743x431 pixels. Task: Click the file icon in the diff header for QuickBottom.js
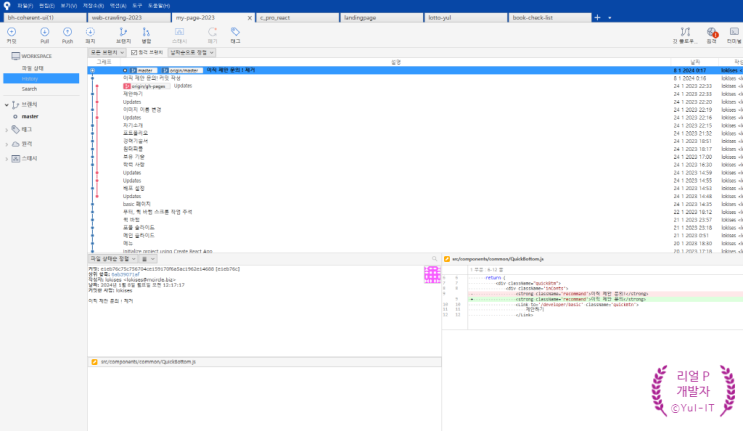click(x=447, y=259)
